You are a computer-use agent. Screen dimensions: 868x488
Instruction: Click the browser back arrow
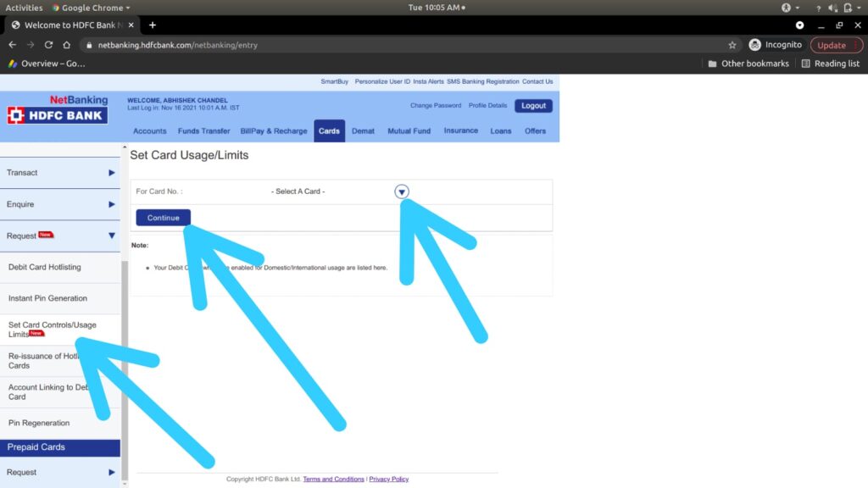tap(12, 45)
